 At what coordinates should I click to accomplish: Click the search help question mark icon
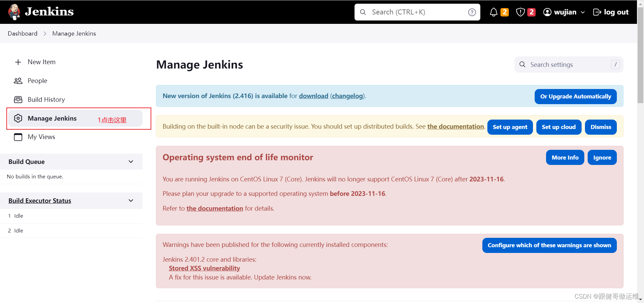click(x=472, y=12)
